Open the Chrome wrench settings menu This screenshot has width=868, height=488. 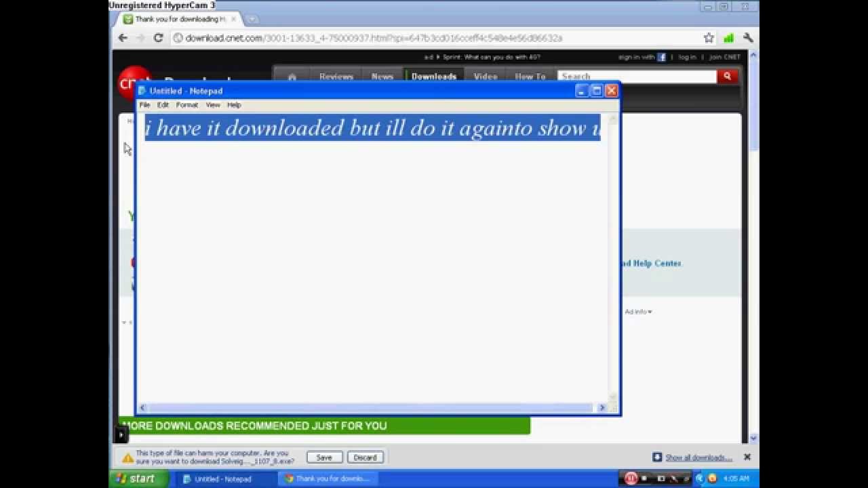click(748, 38)
